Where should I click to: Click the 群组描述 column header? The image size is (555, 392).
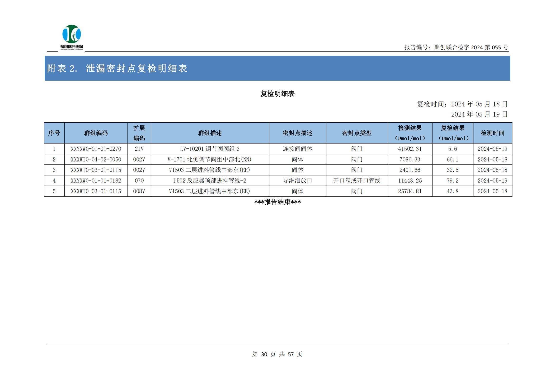(x=210, y=133)
